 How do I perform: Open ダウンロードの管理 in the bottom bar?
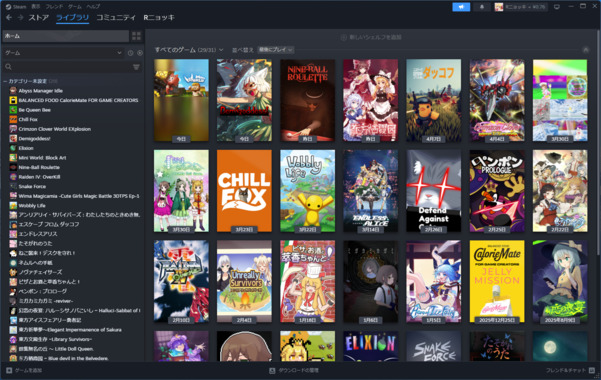(294, 370)
